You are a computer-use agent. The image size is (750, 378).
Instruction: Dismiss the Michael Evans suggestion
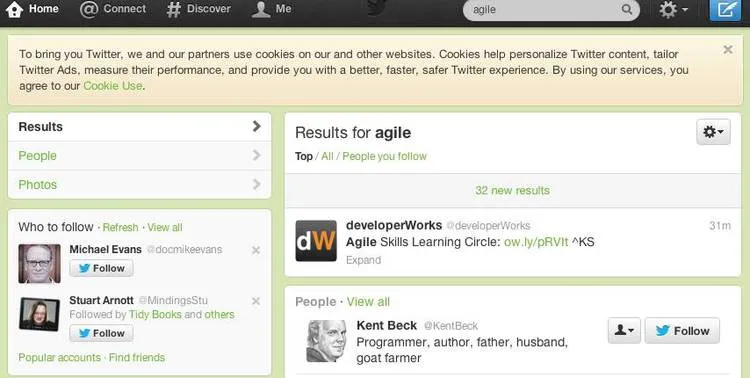pos(256,250)
